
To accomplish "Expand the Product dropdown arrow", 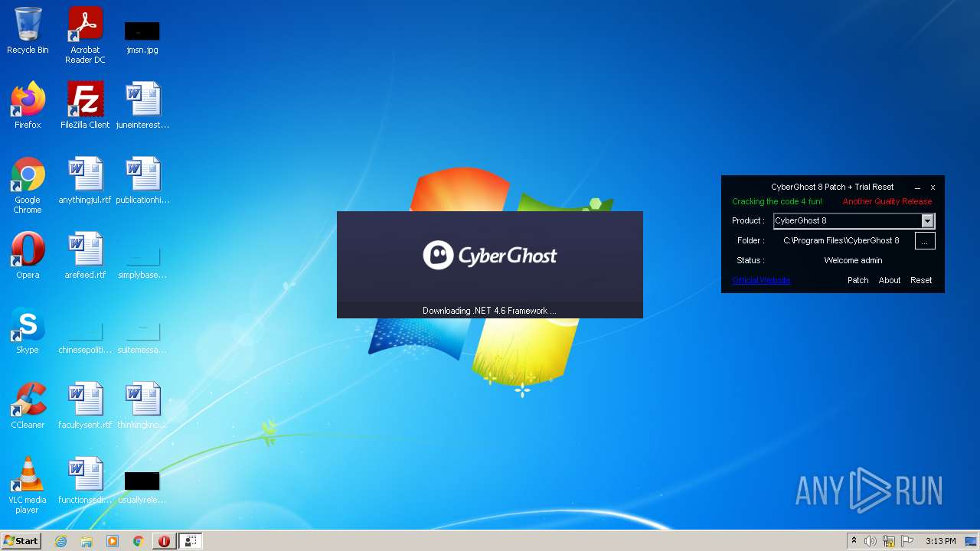I will 927,221.
